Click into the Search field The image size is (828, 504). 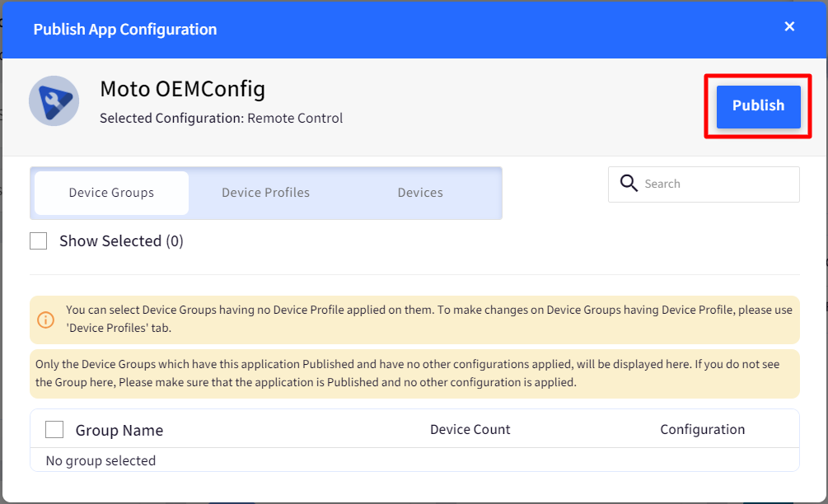704,184
